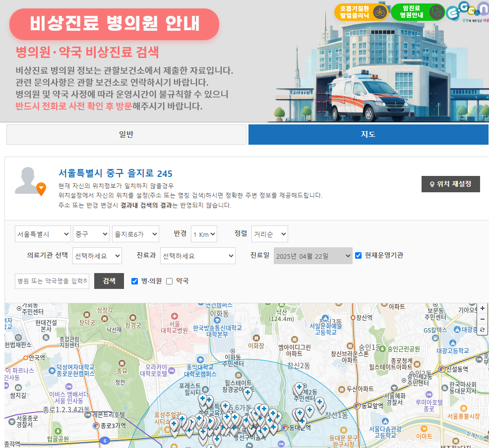Zoom in on the map with plus button

(483, 308)
